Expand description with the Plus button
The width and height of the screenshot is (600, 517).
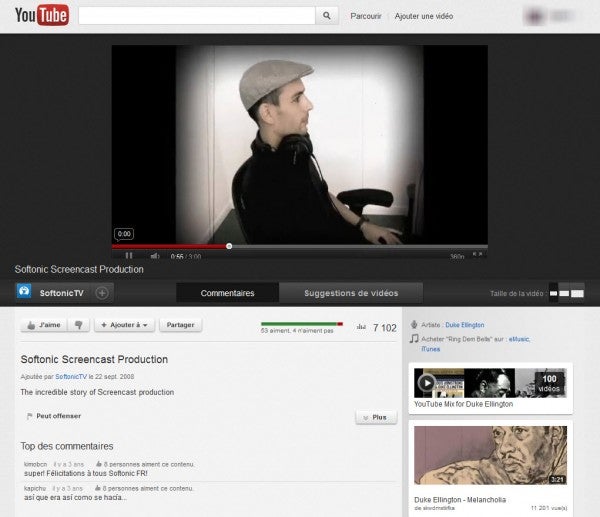coord(376,417)
